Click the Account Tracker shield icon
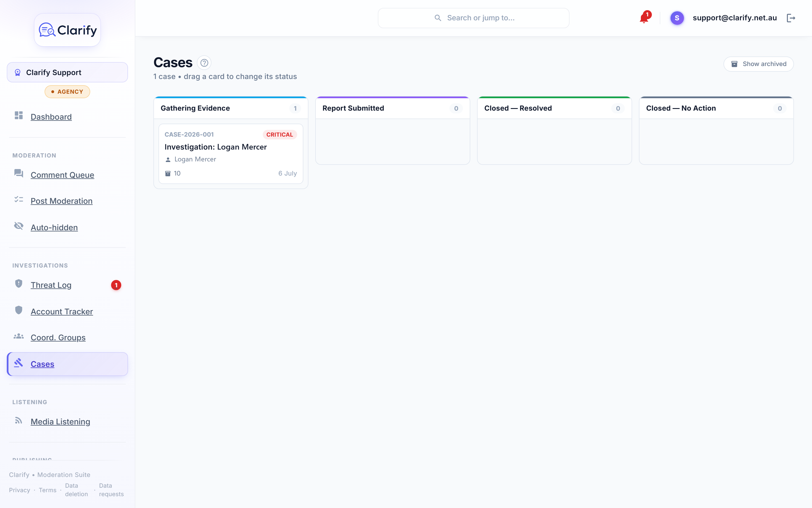 (x=19, y=310)
